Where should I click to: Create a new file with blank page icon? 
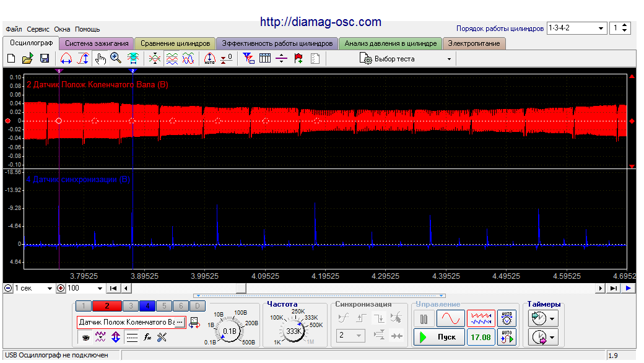point(12,59)
